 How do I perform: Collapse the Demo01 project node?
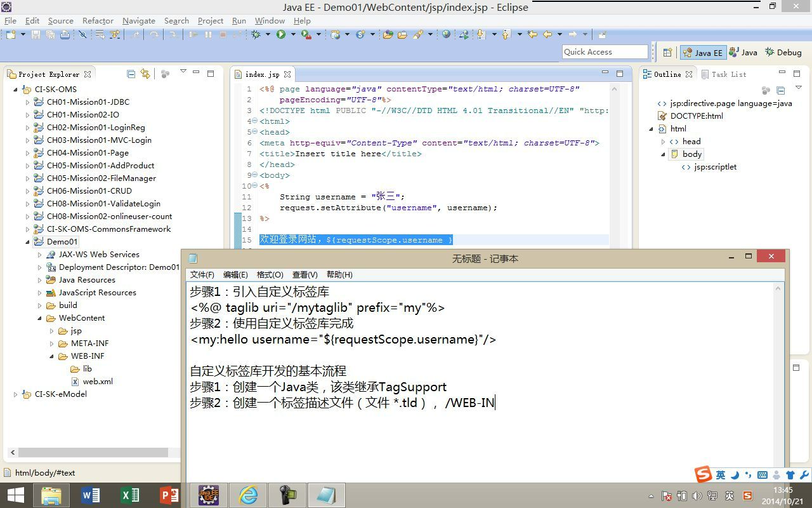coord(28,241)
